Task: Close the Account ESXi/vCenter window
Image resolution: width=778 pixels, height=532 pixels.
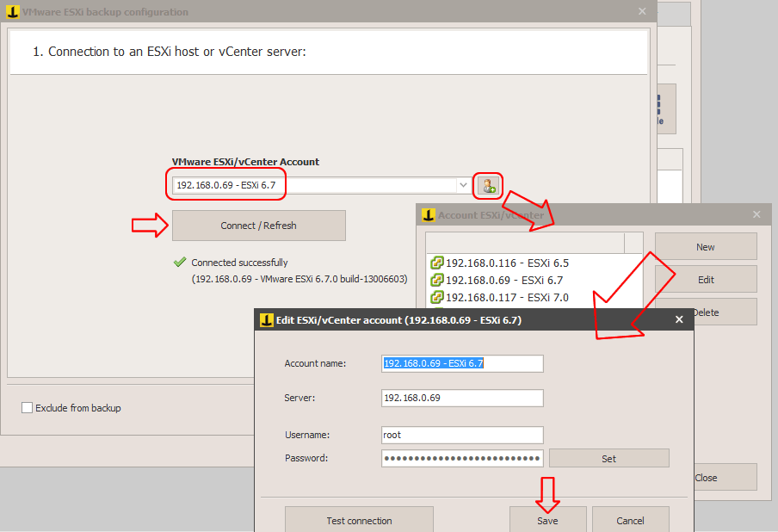Action: pyautogui.click(x=756, y=214)
